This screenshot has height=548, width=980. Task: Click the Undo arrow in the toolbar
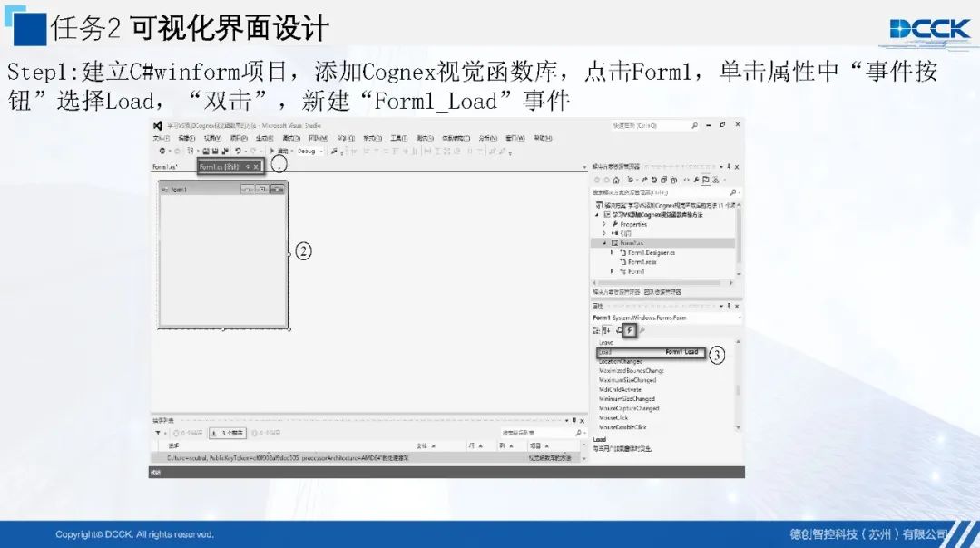(237, 152)
